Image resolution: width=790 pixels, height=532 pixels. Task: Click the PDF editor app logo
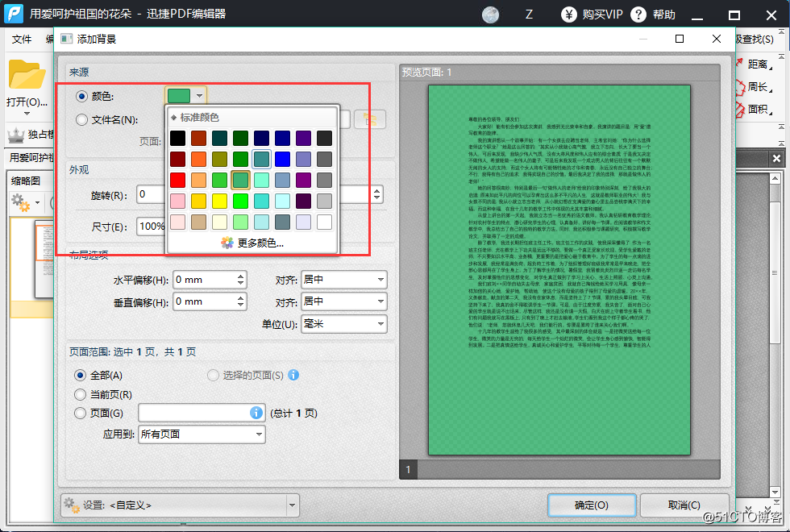pos(14,14)
